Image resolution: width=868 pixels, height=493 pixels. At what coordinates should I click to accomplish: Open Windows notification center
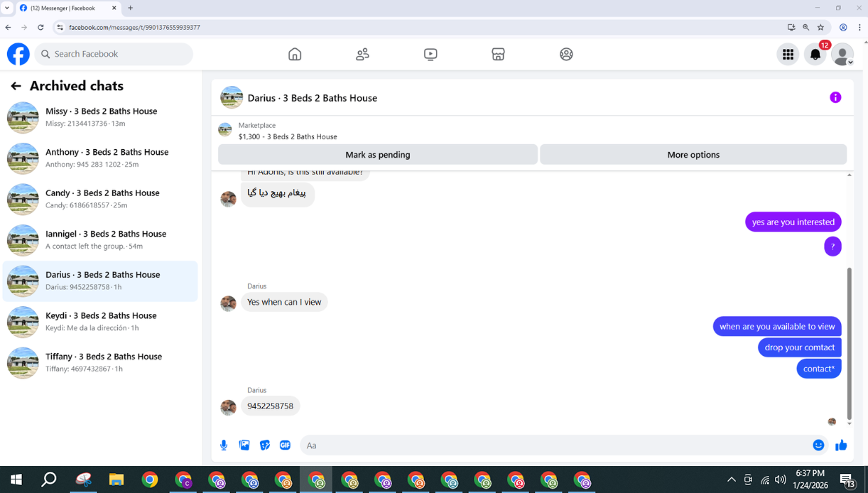(847, 480)
